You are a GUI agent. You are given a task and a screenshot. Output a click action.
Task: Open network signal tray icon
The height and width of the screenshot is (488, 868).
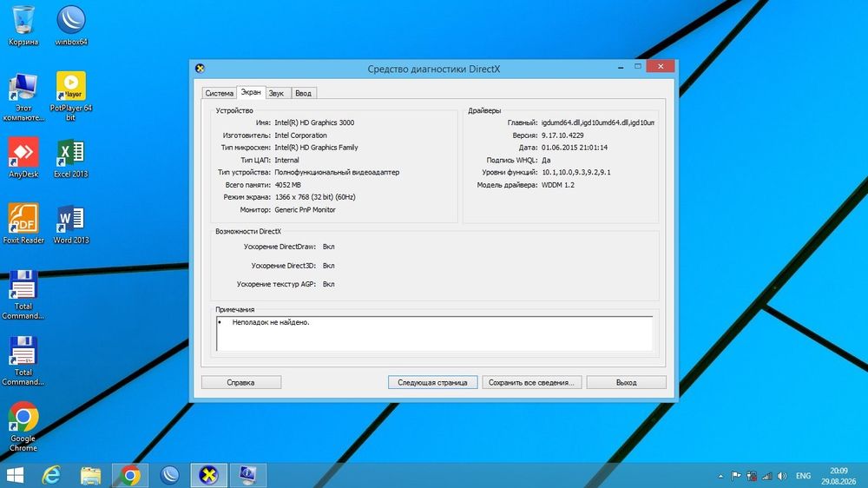point(766,476)
